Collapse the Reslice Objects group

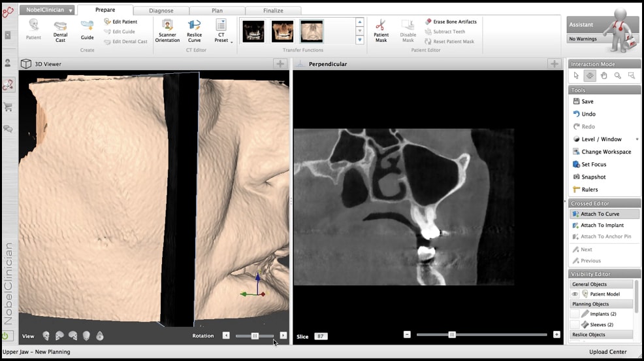tap(602, 335)
